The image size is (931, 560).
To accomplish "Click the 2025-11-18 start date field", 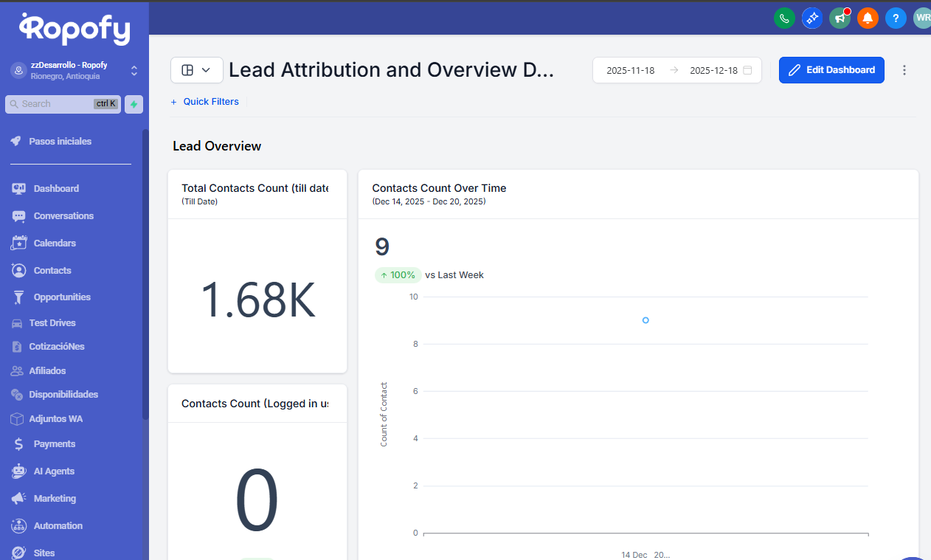I will (630, 71).
